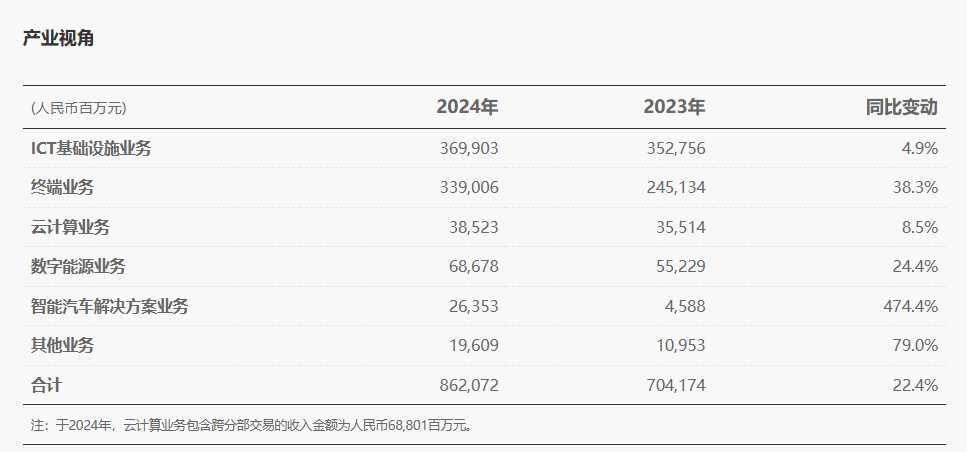
Task: Click the 369,903 ICT revenue cell
Action: (x=468, y=148)
